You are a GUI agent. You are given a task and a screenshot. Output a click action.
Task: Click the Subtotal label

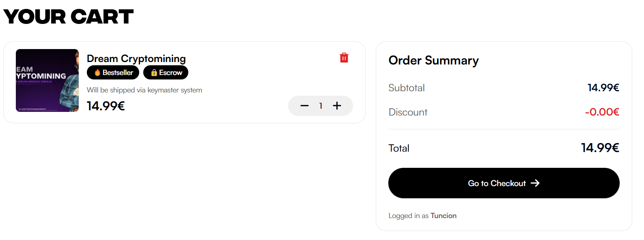coord(407,88)
